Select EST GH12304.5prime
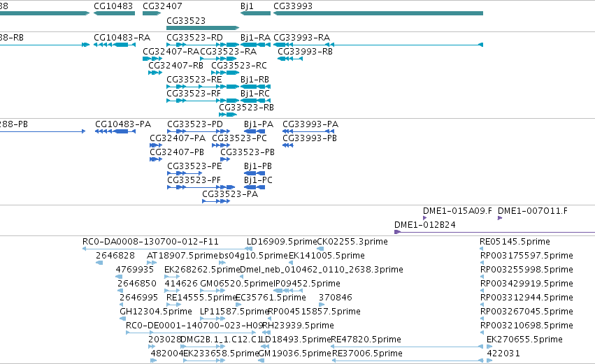The height and width of the screenshot is (364, 595). point(122,319)
